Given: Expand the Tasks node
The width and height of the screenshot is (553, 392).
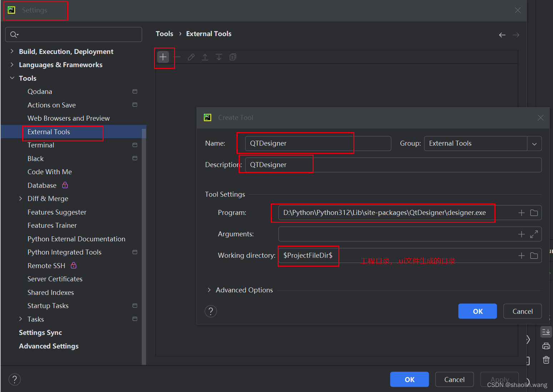Looking at the screenshot, I should pos(20,319).
